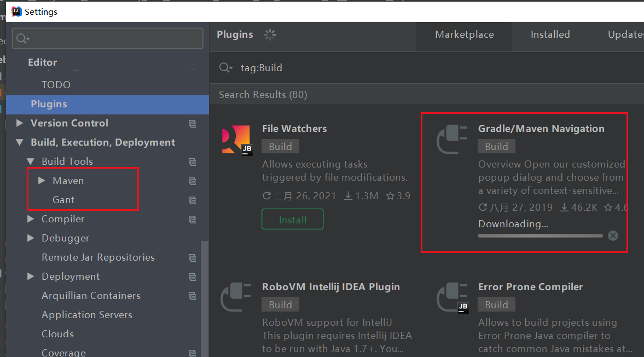The image size is (644, 357).
Task: Click project-level icon beside Gant
Action: coord(192,200)
